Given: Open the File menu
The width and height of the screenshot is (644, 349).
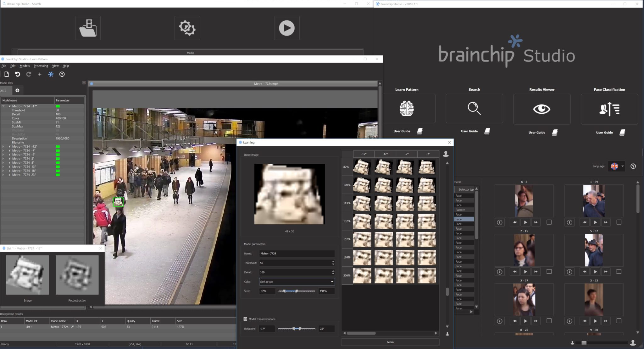Looking at the screenshot, I should 4,66.
